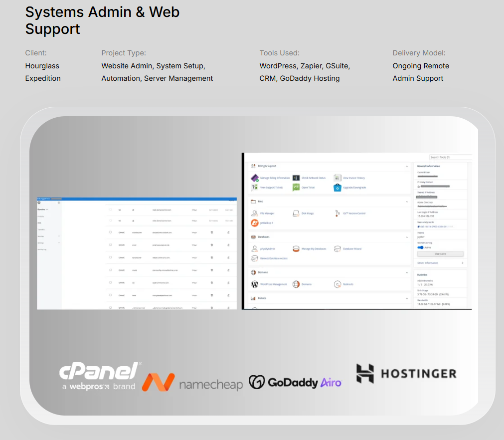The width and height of the screenshot is (504, 440).
Task: Click the GoDaddy logo in DNS panel
Action: click(39, 203)
